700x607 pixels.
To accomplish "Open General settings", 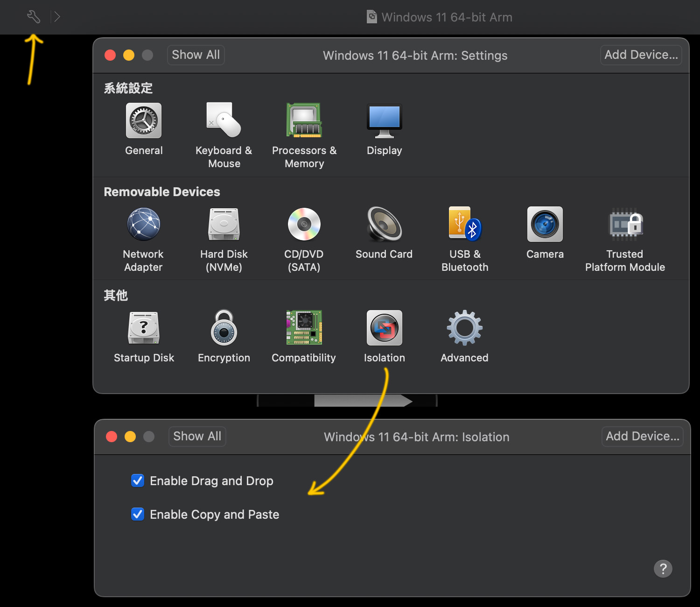I will [144, 129].
